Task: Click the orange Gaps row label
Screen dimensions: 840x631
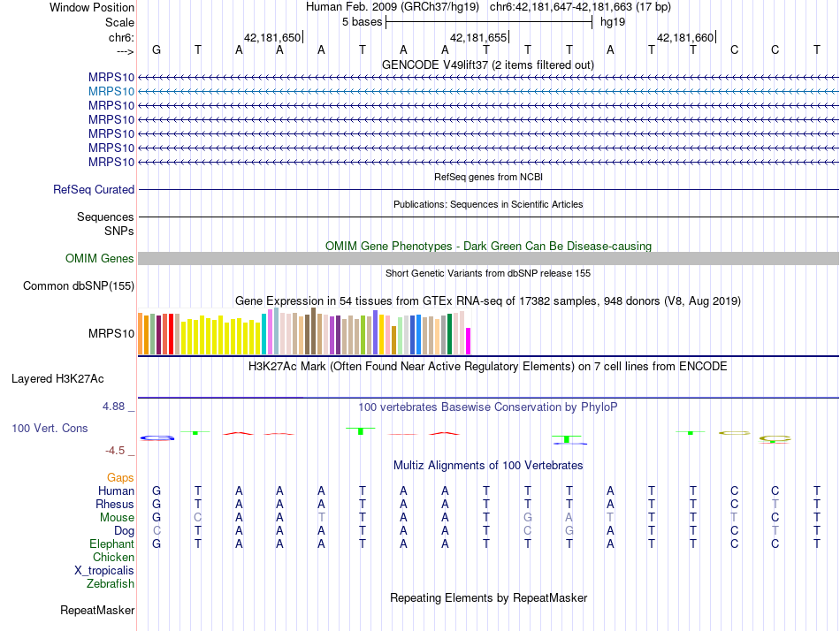Action: pyautogui.click(x=120, y=477)
